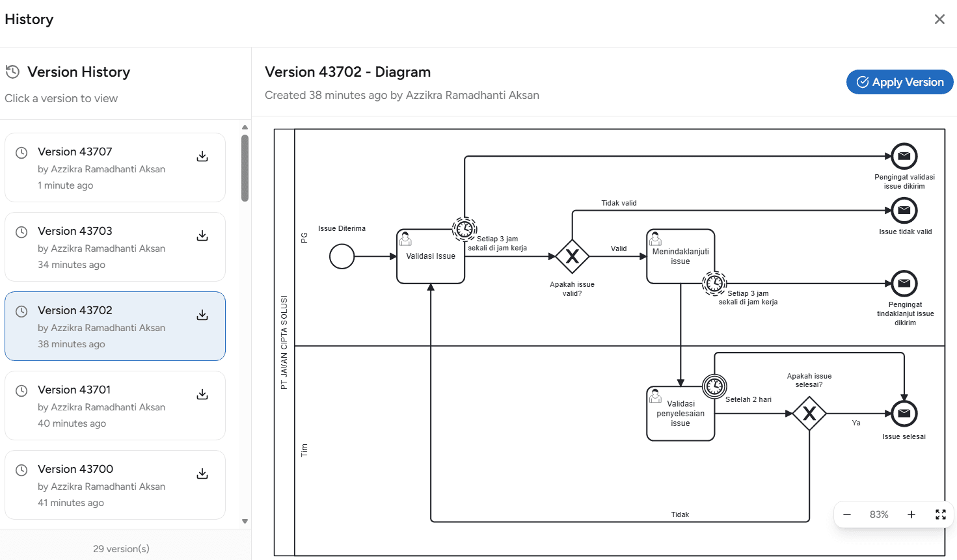
Task: Click the version list scroll-up arrow
Action: point(245,127)
